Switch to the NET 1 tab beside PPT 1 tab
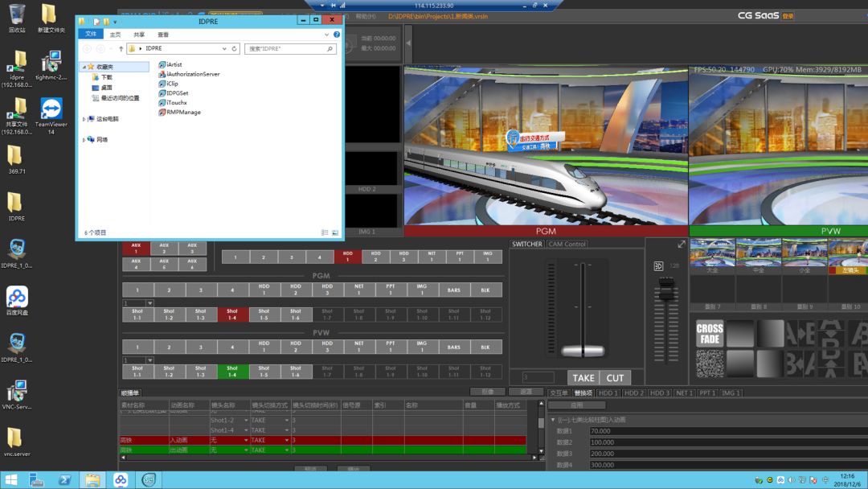This screenshot has height=489, width=868. [684, 393]
